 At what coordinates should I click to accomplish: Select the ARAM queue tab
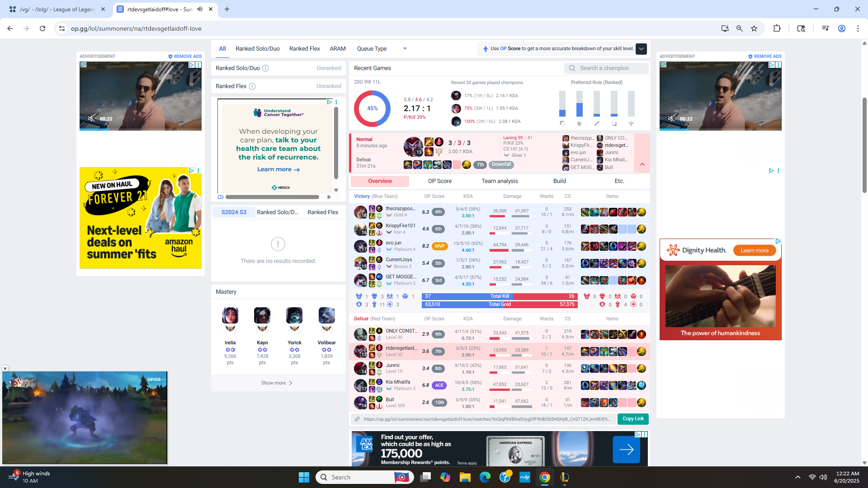(x=337, y=49)
